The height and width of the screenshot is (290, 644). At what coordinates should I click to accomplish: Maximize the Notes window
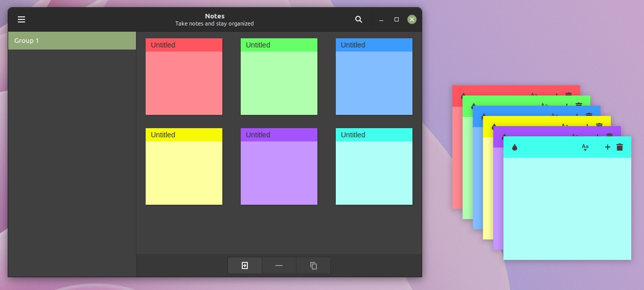[397, 19]
